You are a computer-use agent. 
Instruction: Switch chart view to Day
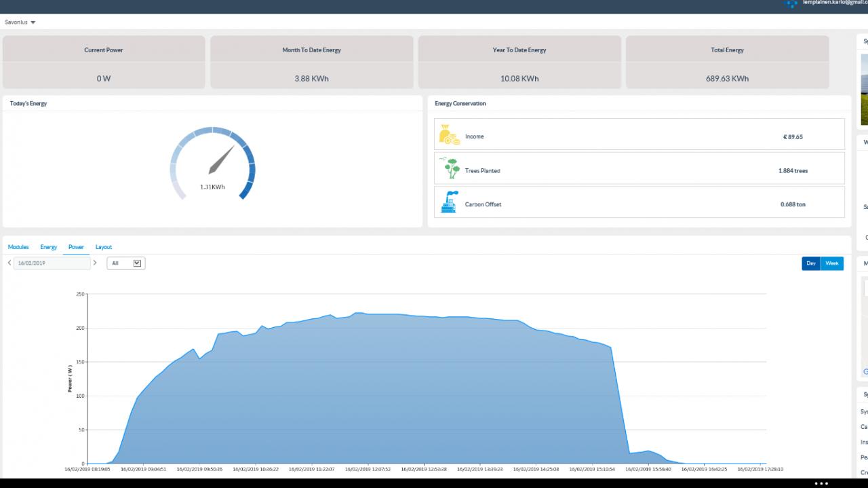coord(811,263)
